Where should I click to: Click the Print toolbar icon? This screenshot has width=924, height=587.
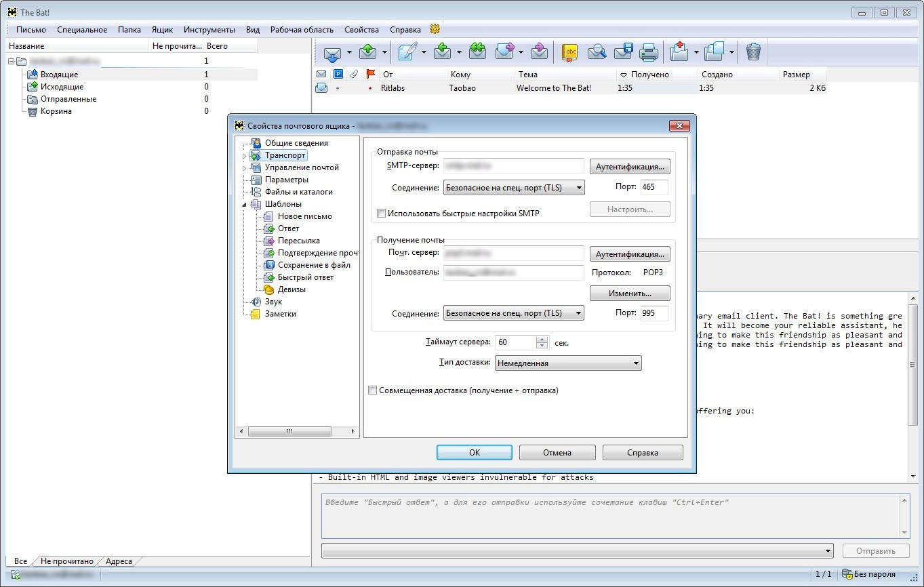[649, 52]
